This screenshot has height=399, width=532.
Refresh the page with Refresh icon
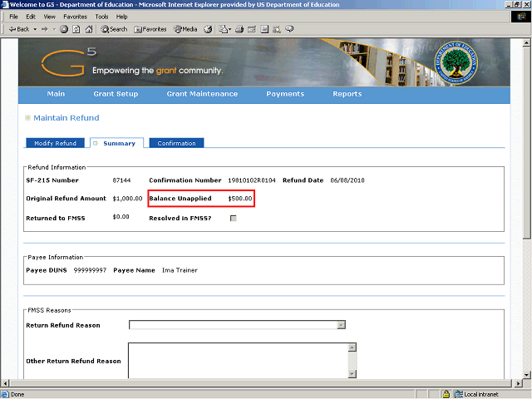click(x=76, y=30)
